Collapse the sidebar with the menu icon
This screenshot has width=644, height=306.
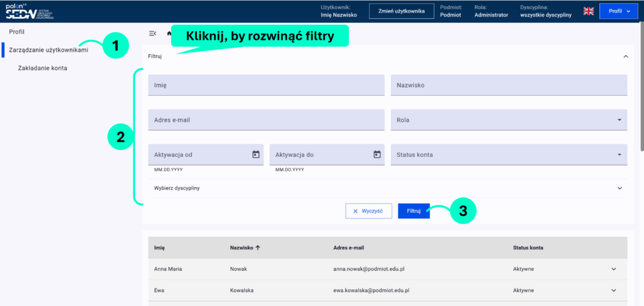152,33
